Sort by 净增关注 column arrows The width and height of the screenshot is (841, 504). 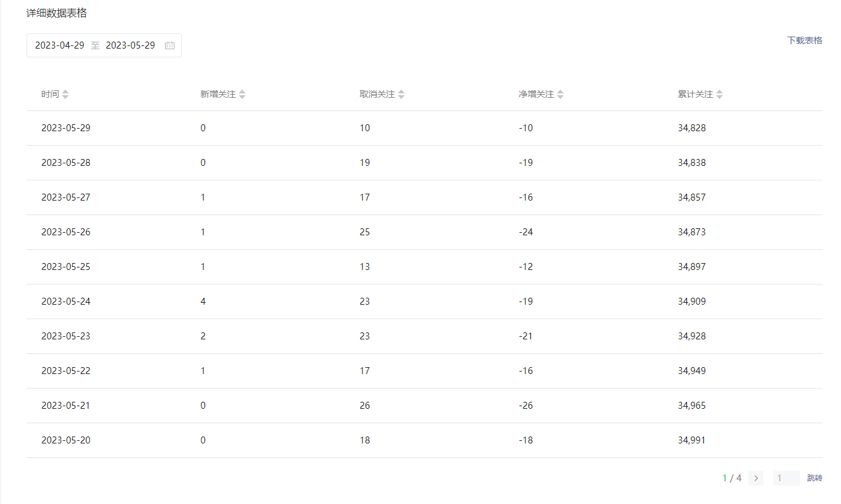pos(561,94)
